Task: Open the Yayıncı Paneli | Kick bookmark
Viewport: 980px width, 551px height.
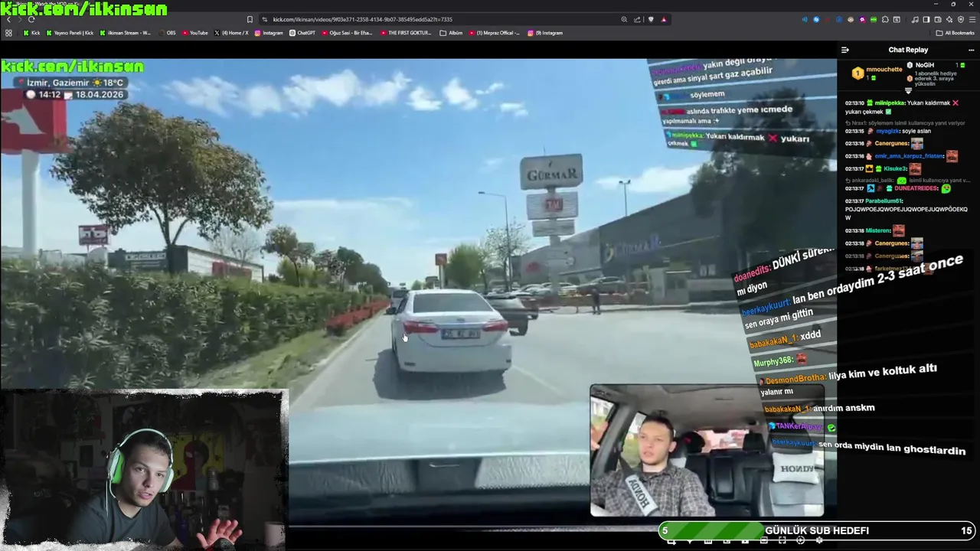Action: point(70,33)
